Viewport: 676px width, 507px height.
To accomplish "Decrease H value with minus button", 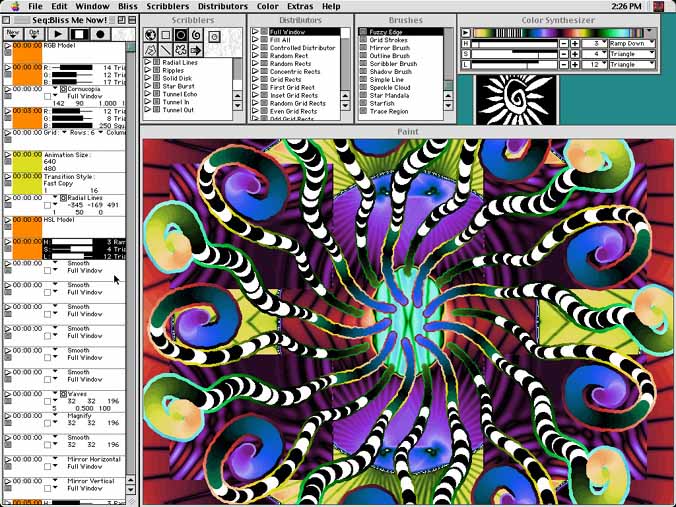I will click(564, 44).
